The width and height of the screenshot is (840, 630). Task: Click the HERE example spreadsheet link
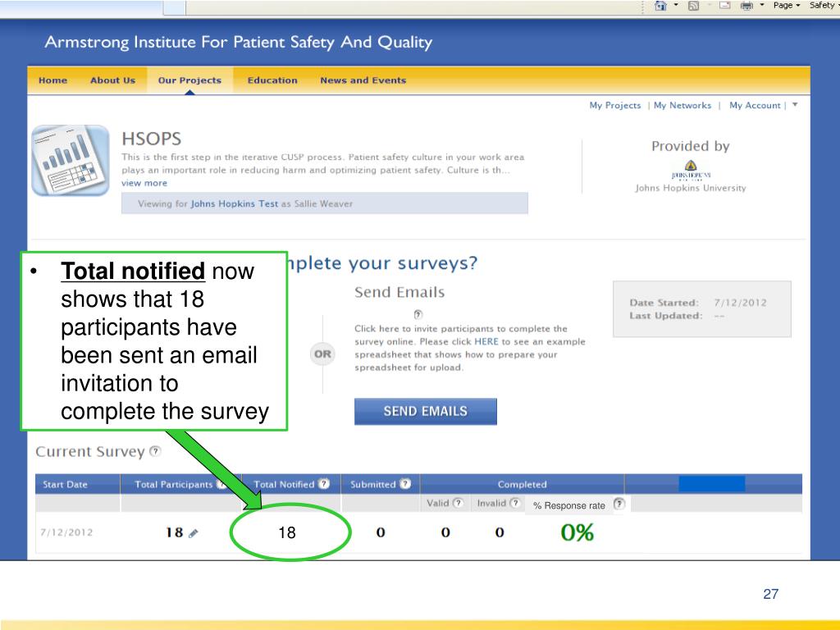click(486, 342)
